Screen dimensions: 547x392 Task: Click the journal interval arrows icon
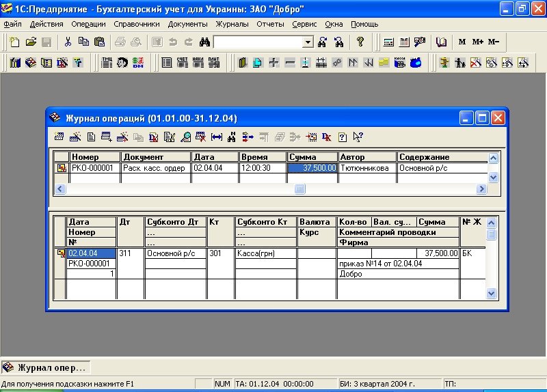click(217, 137)
